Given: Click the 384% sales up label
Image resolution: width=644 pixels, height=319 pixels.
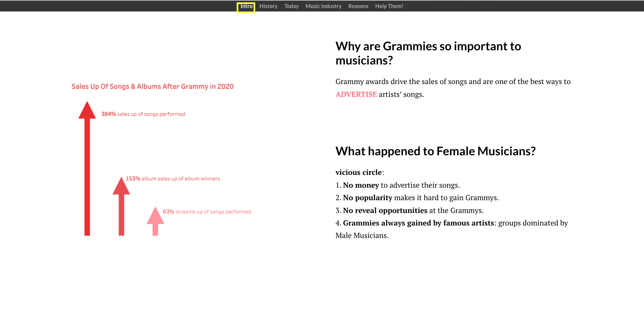Looking at the screenshot, I should 143,114.
